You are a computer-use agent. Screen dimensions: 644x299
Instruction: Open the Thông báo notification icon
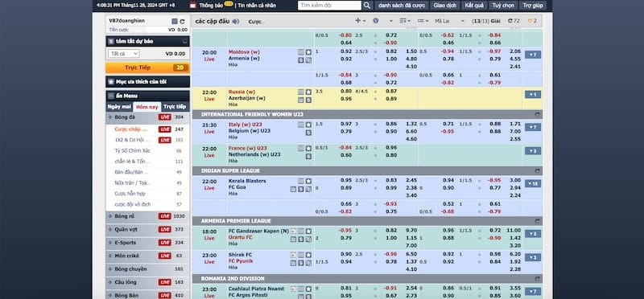[192, 6]
